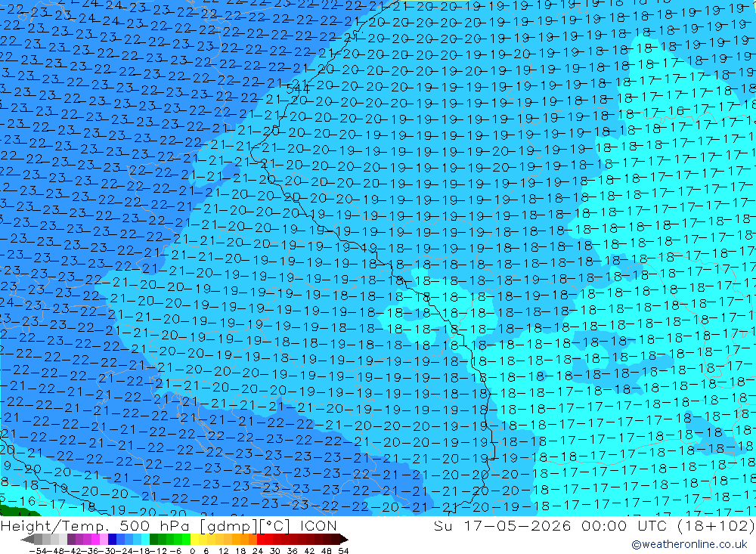Click the (18+102) forecast hour label
This screenshot has height=554, width=756.
tap(715, 525)
